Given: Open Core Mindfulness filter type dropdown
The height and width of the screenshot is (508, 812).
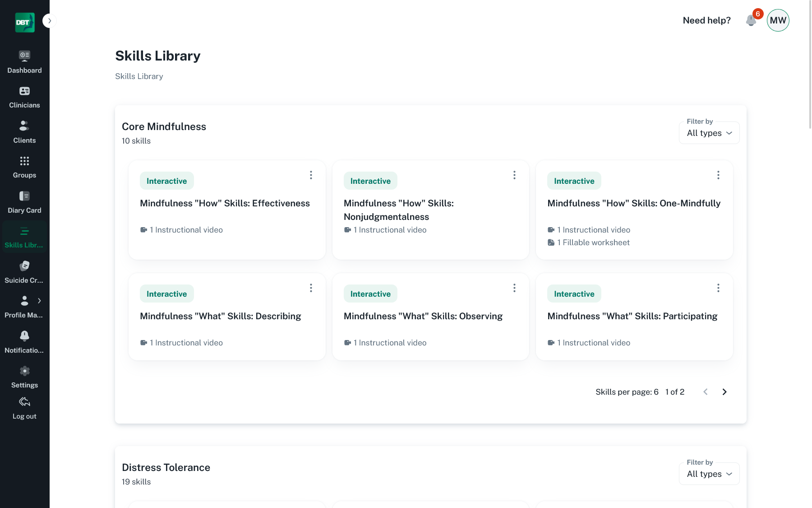Looking at the screenshot, I should [x=709, y=133].
